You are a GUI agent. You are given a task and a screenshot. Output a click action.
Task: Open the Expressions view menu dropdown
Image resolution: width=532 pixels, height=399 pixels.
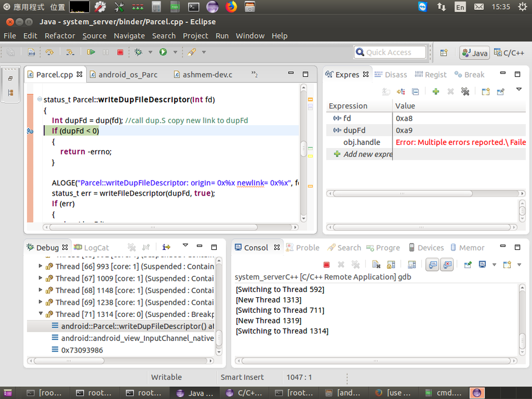point(519,89)
